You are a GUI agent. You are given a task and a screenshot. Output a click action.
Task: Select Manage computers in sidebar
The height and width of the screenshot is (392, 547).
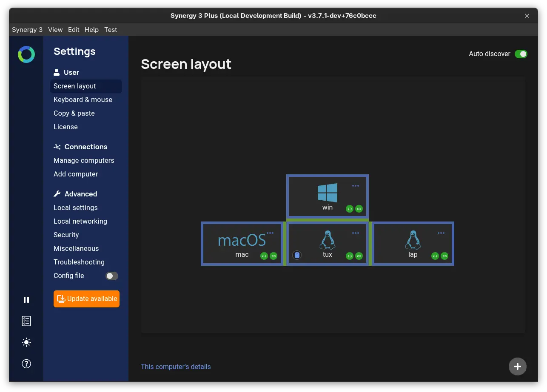[84, 160]
